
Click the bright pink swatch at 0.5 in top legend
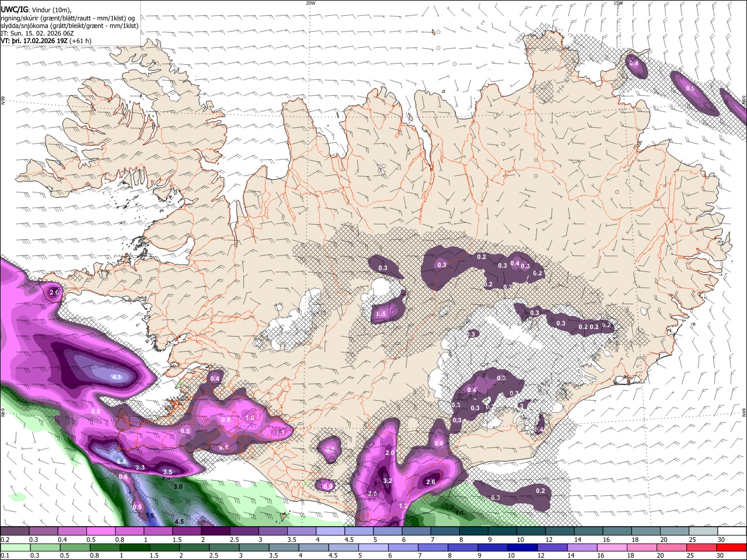pos(100,531)
